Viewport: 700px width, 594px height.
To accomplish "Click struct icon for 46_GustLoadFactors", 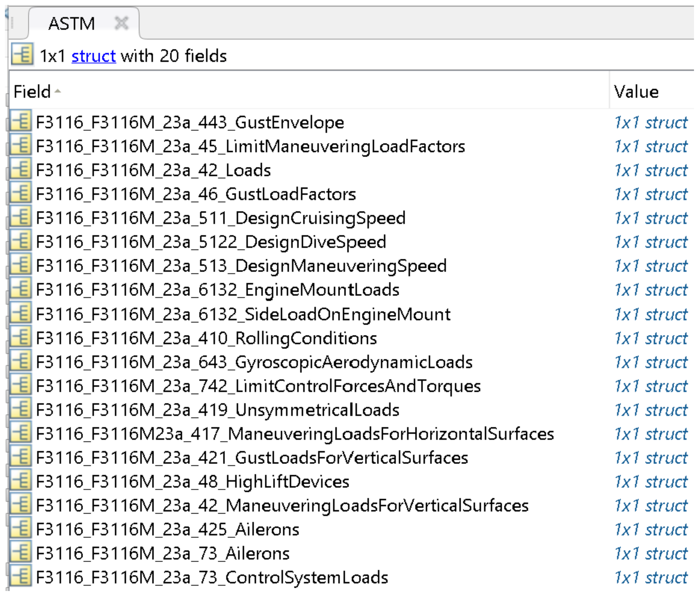I will [x=21, y=192].
